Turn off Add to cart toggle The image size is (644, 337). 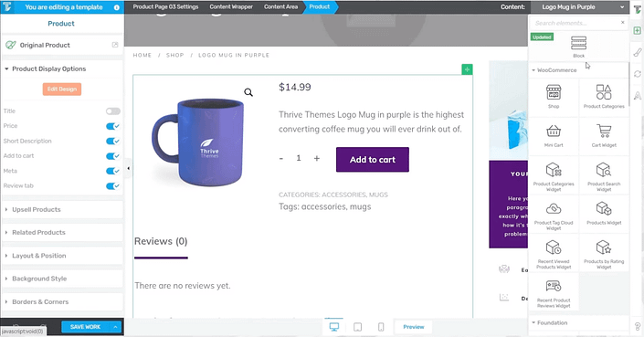coord(112,156)
